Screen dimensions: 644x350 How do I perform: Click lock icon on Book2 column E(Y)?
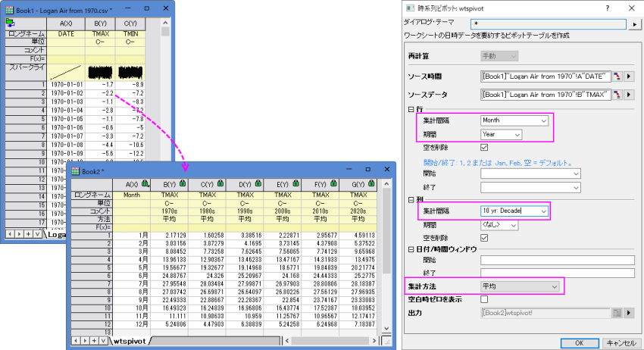coord(295,183)
